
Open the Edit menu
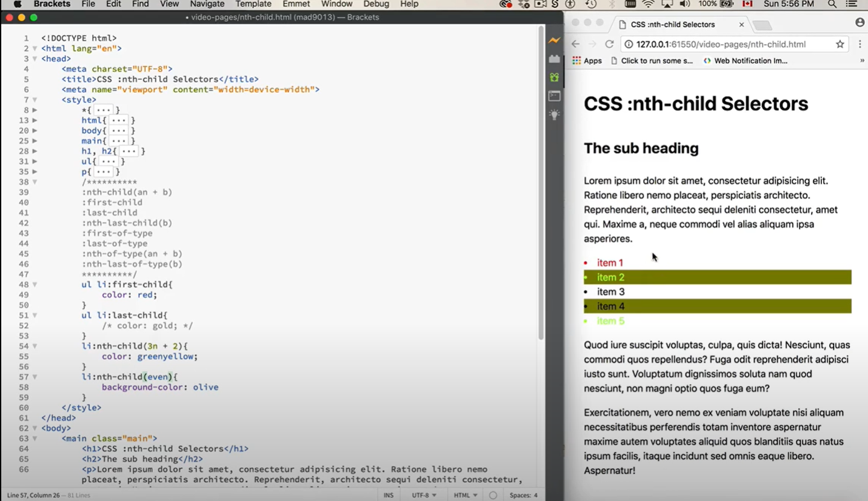tap(113, 4)
